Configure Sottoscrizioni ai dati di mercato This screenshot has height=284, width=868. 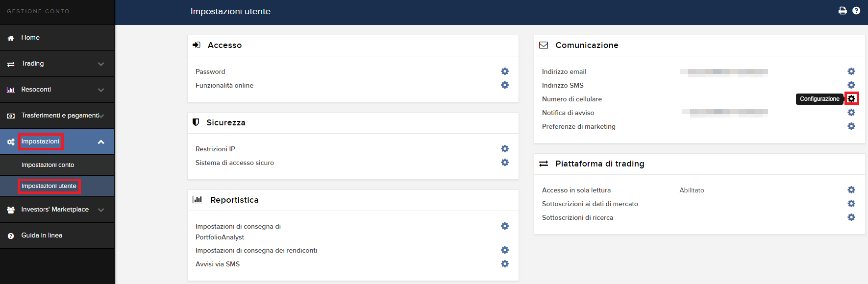(x=851, y=204)
